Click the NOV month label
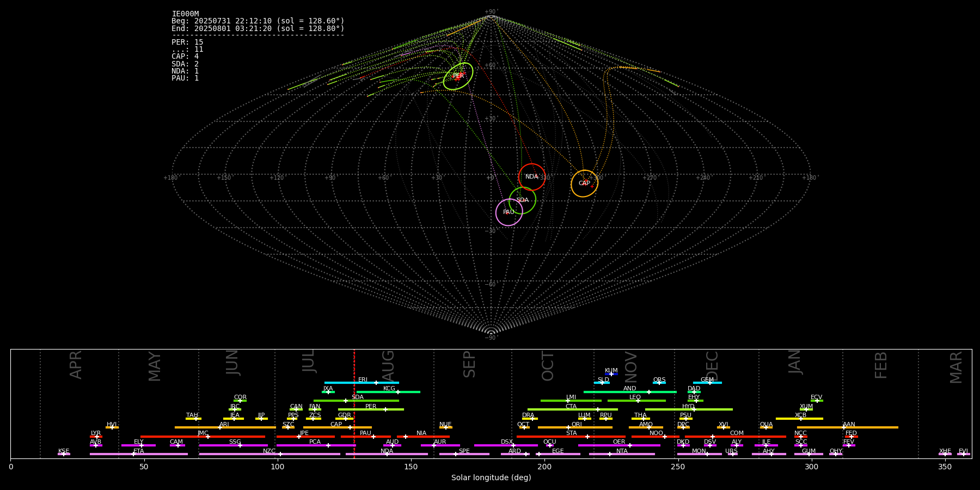This screenshot has height=490, width=980. (630, 366)
